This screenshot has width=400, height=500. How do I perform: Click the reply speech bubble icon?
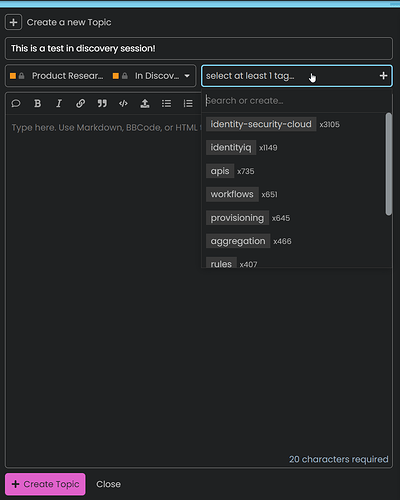click(x=16, y=104)
